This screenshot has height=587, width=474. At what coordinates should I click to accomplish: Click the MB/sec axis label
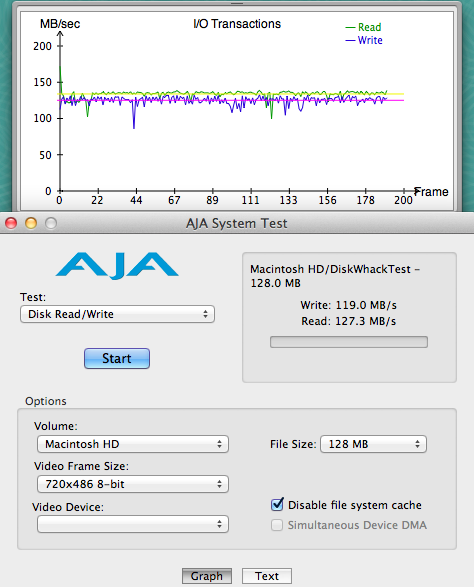60,24
